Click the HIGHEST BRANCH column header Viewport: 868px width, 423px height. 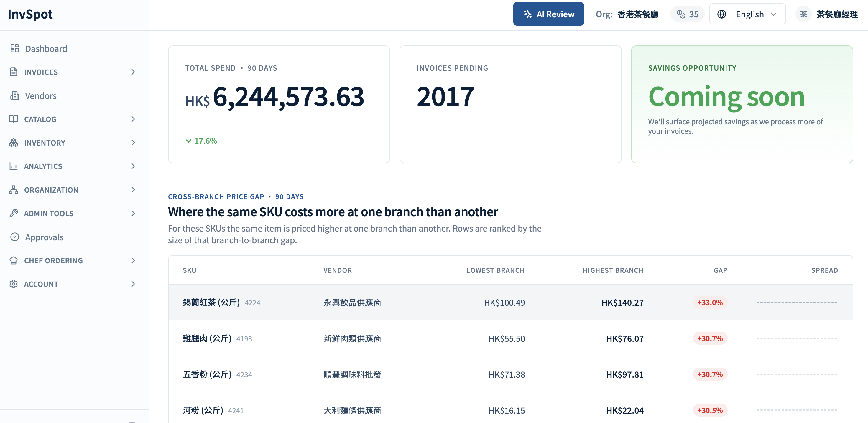click(x=613, y=270)
